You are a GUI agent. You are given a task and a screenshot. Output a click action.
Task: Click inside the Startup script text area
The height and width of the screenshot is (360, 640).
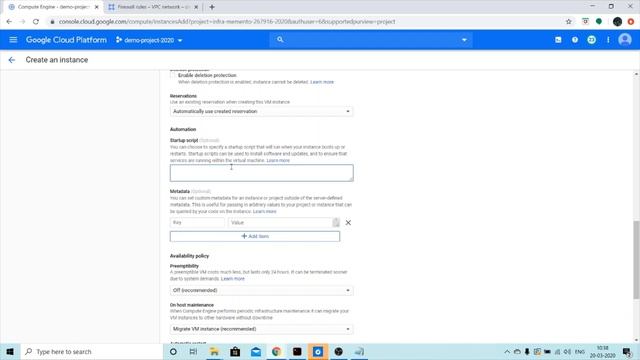coord(262,173)
